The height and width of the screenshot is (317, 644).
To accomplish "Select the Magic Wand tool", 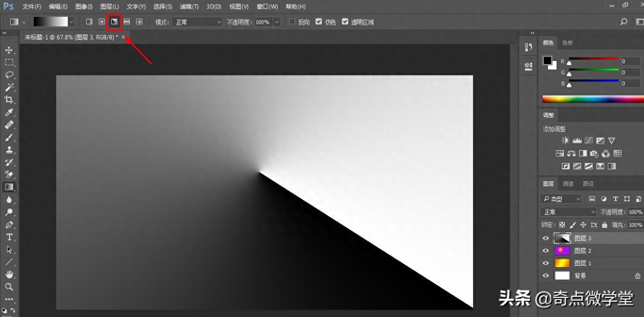I will coord(9,87).
